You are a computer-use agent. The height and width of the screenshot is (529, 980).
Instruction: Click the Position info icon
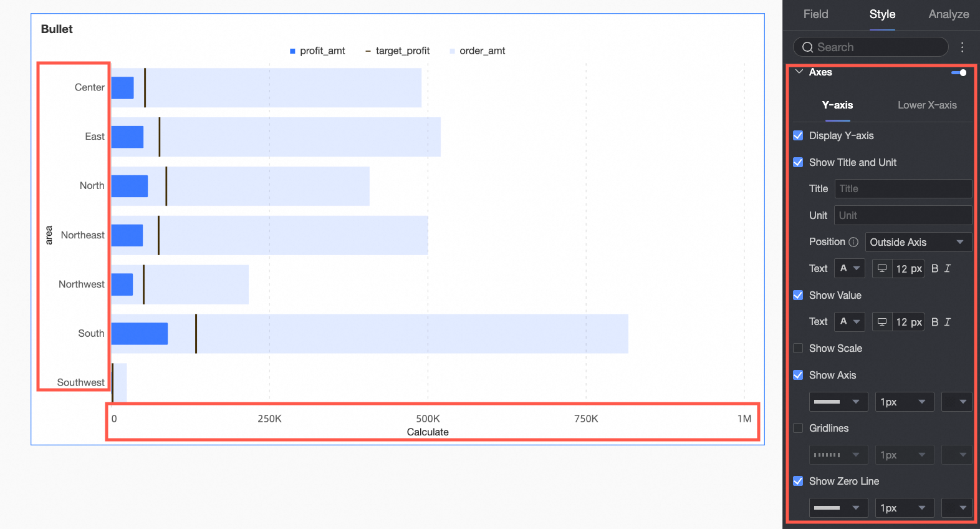[x=853, y=242]
